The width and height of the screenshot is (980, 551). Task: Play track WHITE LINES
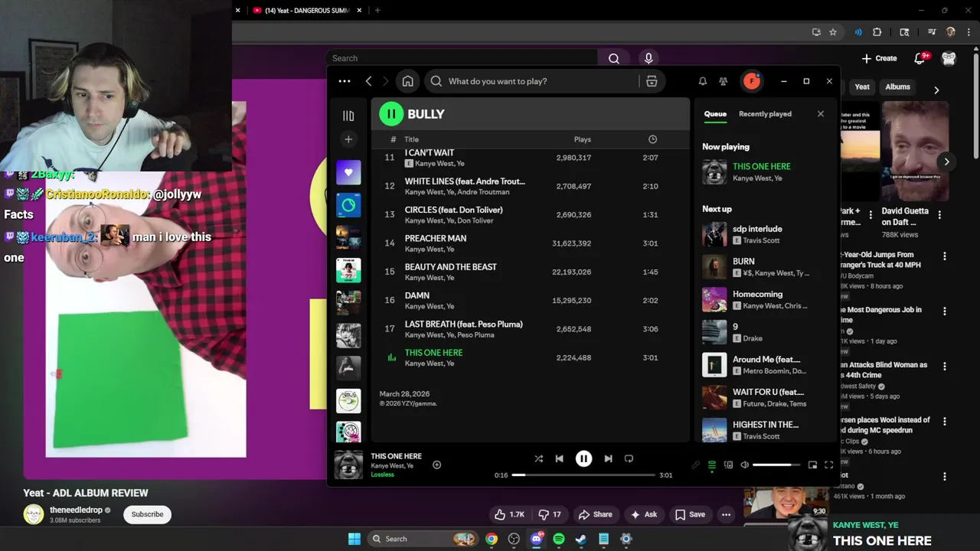(x=530, y=186)
